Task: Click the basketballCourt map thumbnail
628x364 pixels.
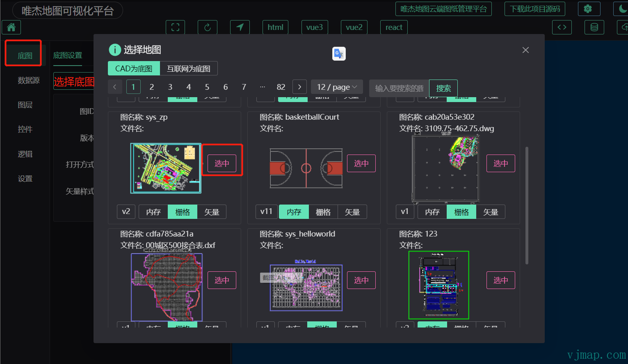Action: click(x=306, y=168)
